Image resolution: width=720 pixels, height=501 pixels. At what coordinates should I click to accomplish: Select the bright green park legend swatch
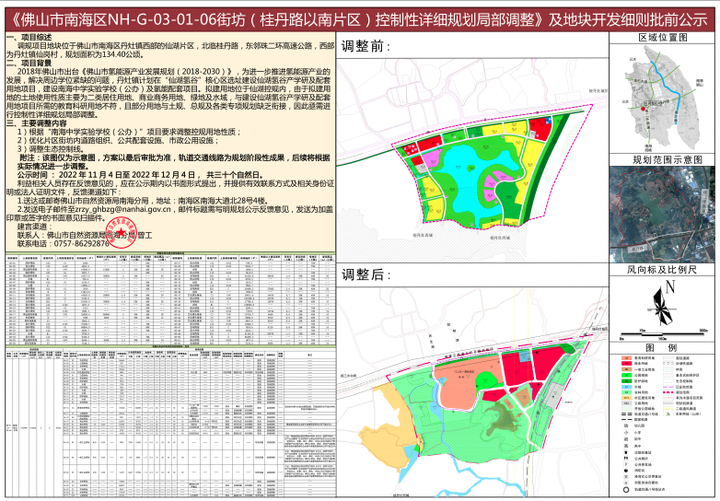point(626,375)
